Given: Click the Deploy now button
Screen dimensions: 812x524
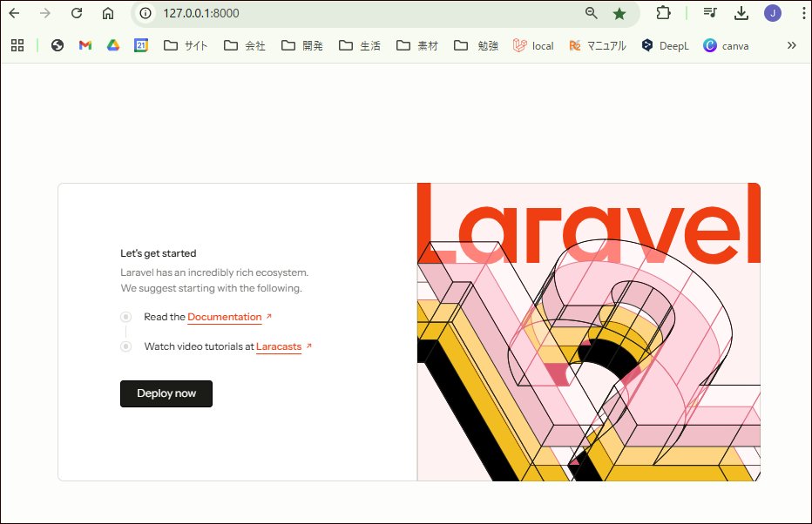Looking at the screenshot, I should pos(166,393).
